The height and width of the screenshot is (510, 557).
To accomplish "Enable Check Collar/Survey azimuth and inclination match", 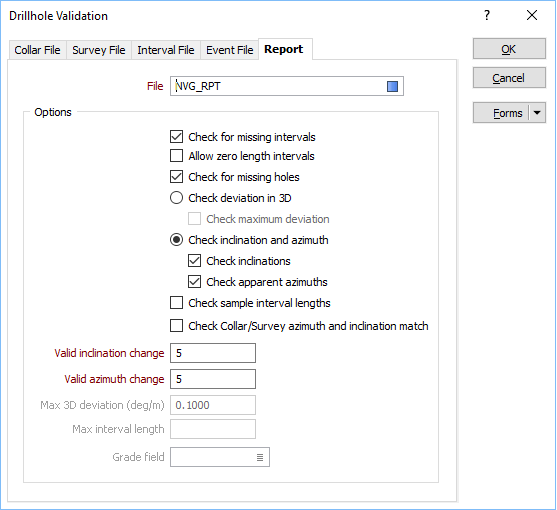I will [x=177, y=326].
